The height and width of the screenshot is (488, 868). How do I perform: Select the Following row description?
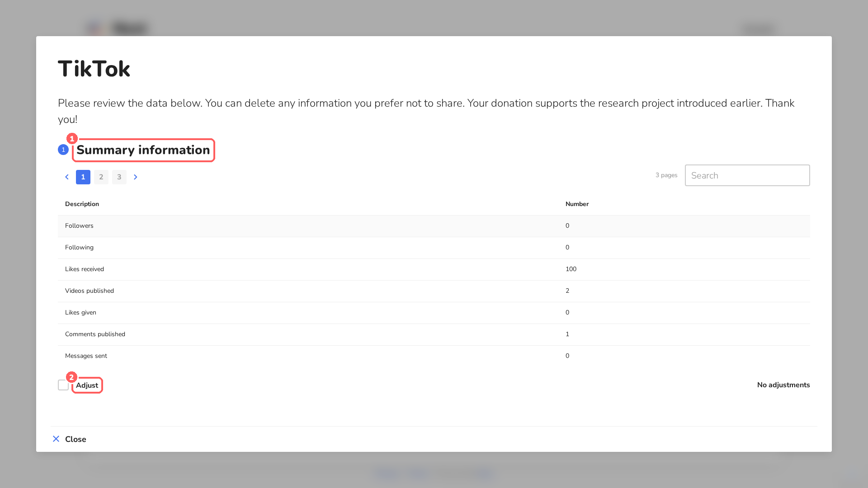pyautogui.click(x=79, y=248)
